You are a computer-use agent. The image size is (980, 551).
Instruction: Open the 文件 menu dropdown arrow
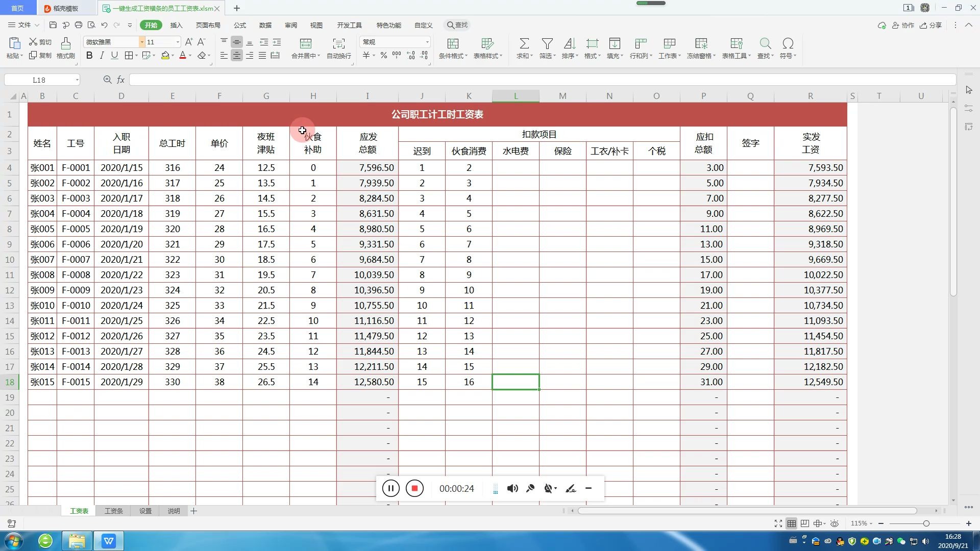pyautogui.click(x=37, y=25)
